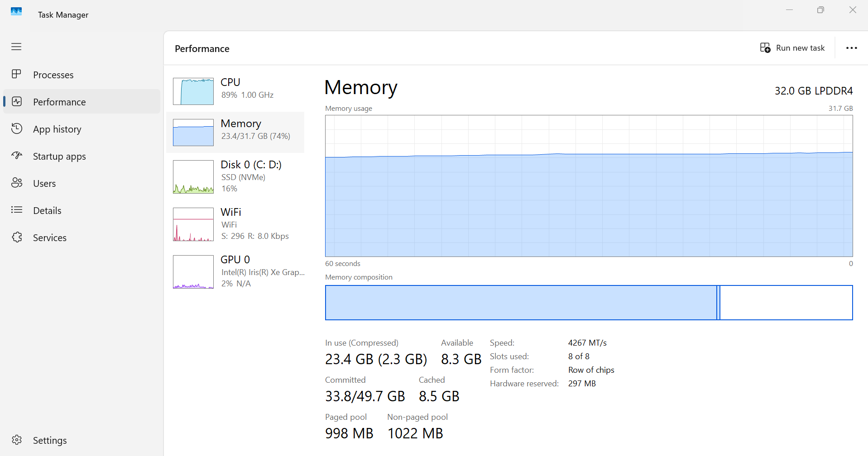868x456 pixels.
Task: Click the Processes sidebar icon
Action: pyautogui.click(x=16, y=74)
